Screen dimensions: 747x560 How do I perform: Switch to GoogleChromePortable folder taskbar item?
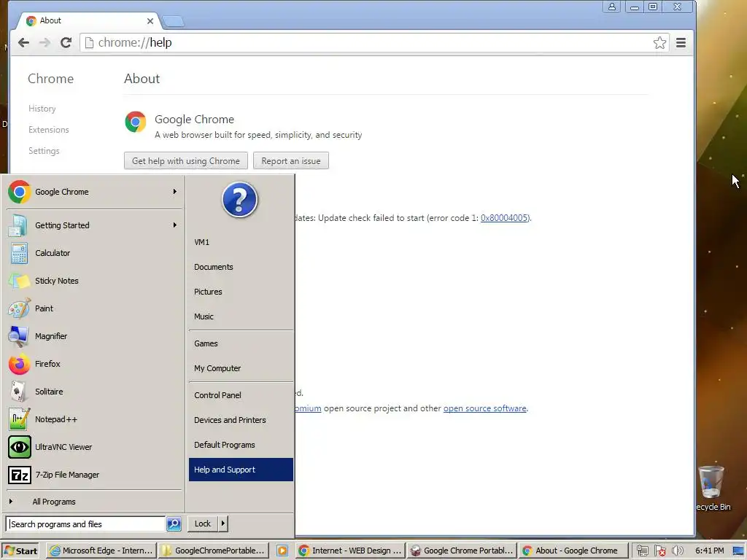(x=214, y=551)
